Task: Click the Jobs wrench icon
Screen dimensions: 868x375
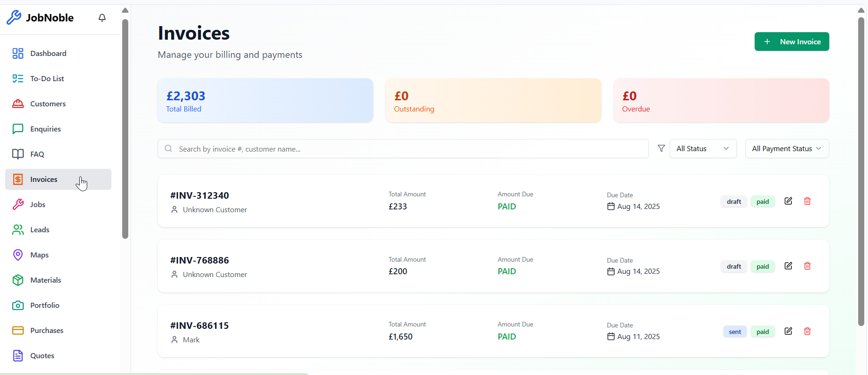Action: 18,204
